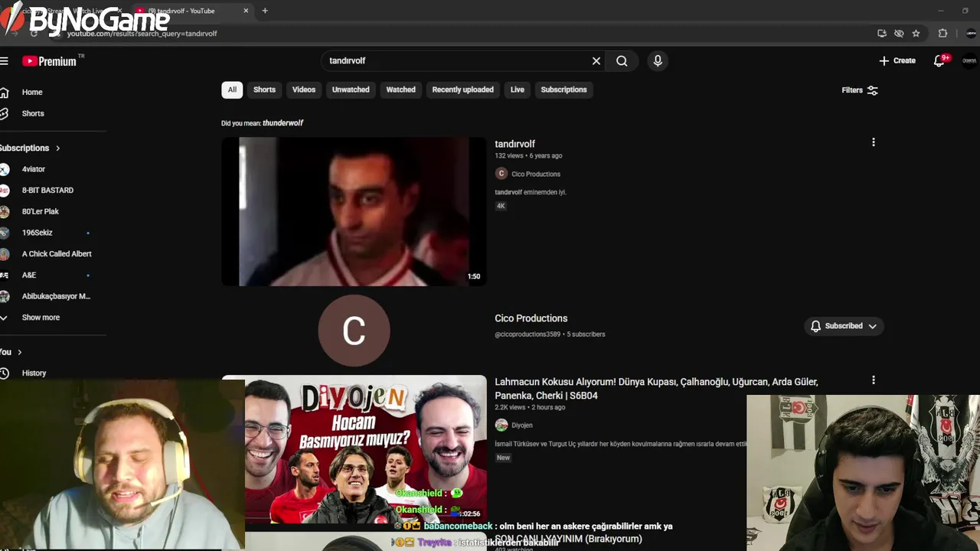Click the Create button
This screenshot has height=551, width=980.
[x=897, y=60]
